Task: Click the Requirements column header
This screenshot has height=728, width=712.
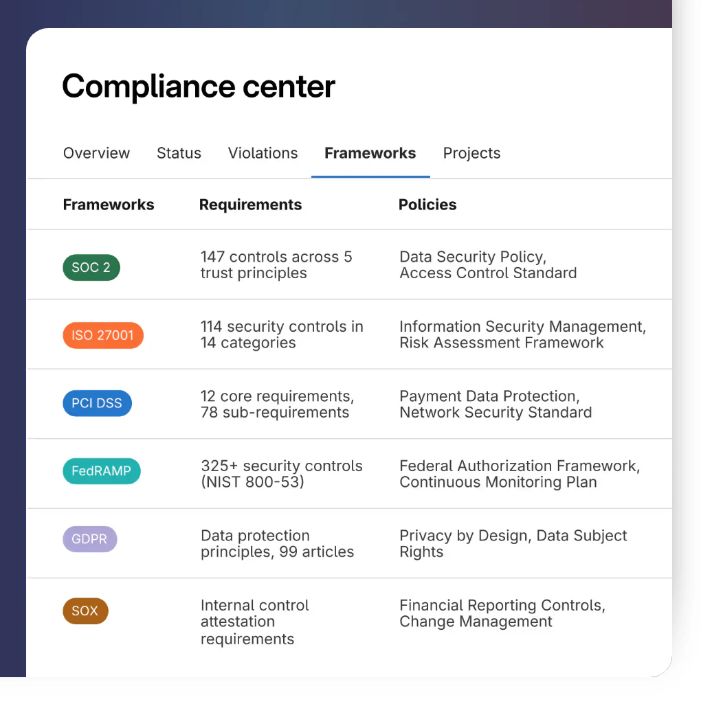Action: point(250,205)
